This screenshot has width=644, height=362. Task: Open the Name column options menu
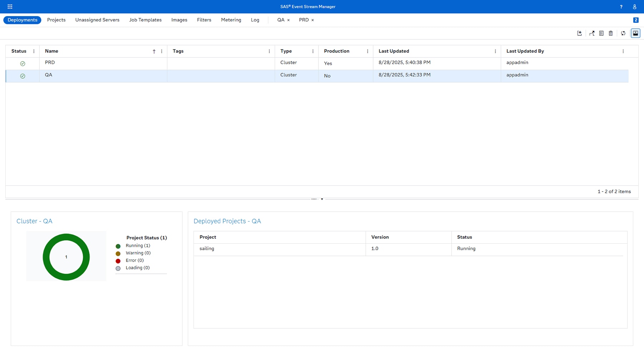click(162, 51)
